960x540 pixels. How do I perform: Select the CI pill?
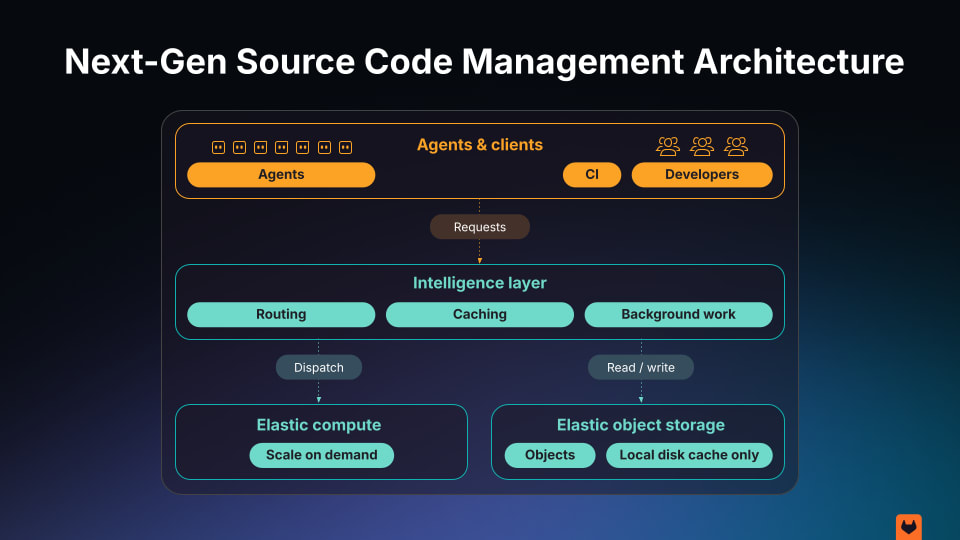tap(592, 174)
